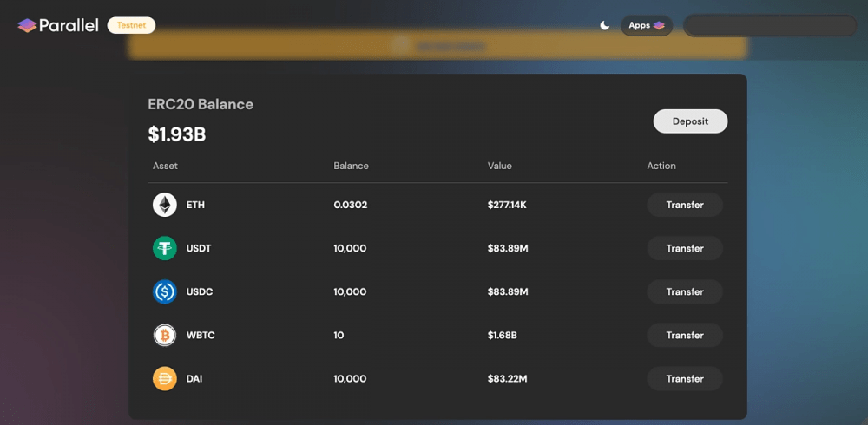868x425 pixels.
Task: Click the Value column header
Action: [499, 166]
